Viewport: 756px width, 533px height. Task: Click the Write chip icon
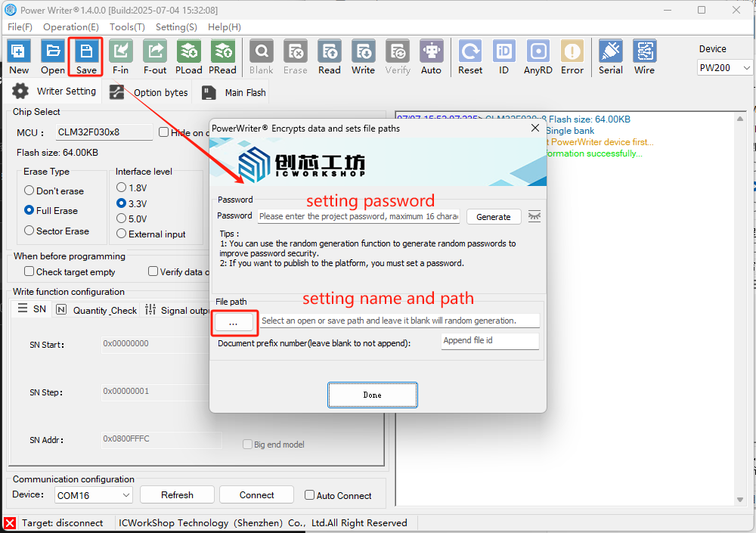click(x=363, y=57)
